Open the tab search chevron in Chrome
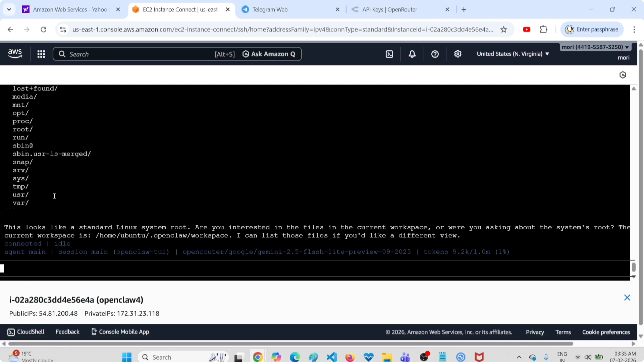This screenshot has height=362, width=644. pyautogui.click(x=9, y=9)
